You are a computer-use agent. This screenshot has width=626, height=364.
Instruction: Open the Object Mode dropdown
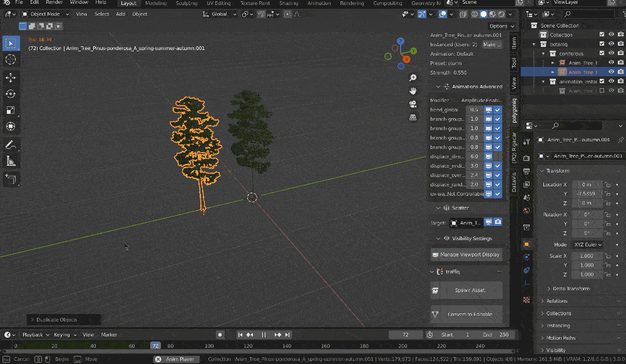pyautogui.click(x=45, y=14)
